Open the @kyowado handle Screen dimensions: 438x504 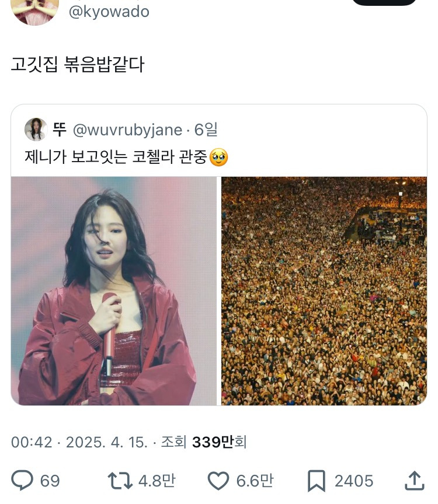[109, 12]
